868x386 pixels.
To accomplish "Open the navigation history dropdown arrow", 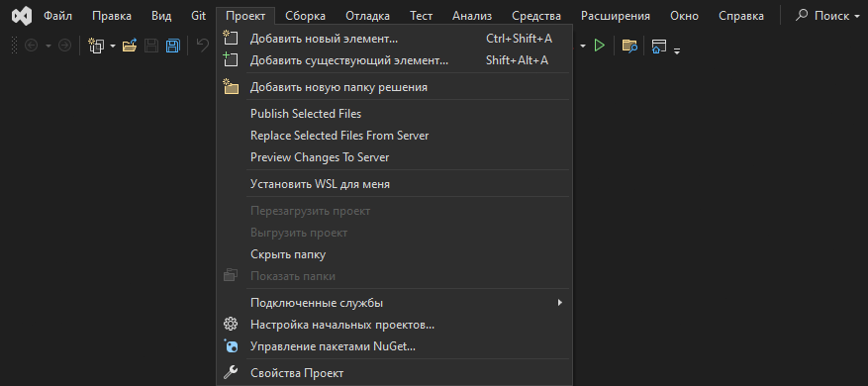I will 48,46.
